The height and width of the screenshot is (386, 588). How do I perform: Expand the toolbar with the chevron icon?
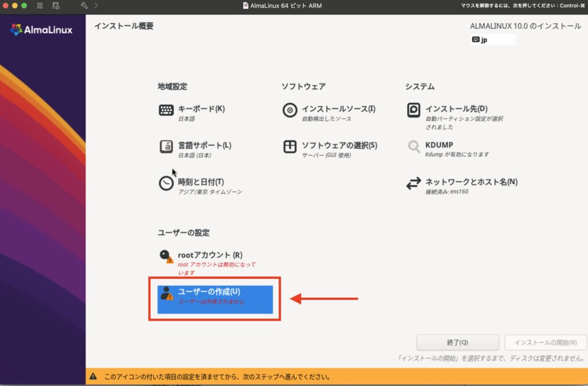[x=96, y=6]
